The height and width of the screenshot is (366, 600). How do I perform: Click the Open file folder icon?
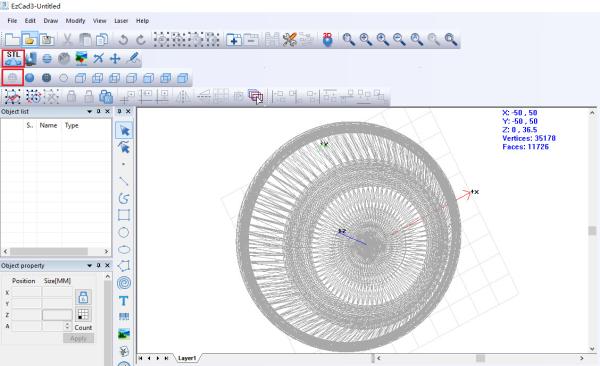(x=29, y=39)
